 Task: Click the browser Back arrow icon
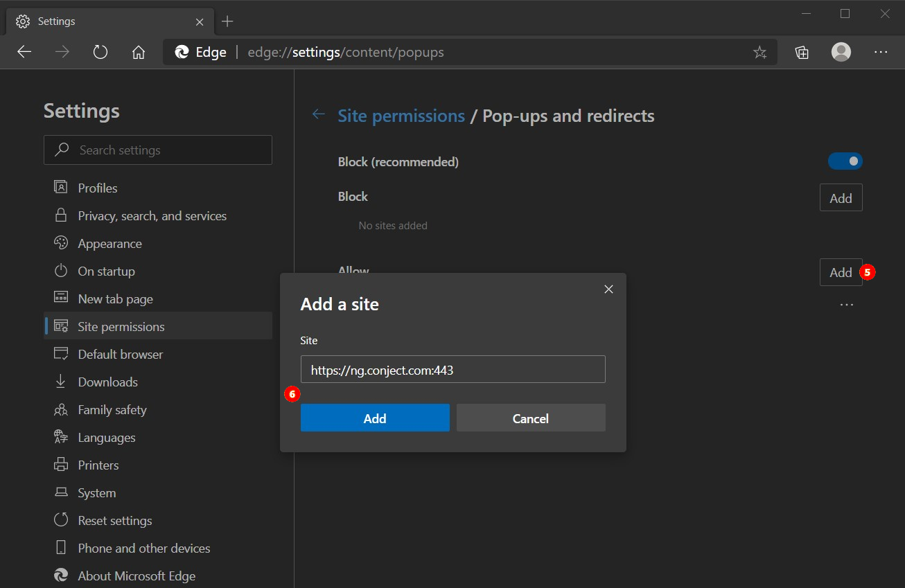[24, 52]
